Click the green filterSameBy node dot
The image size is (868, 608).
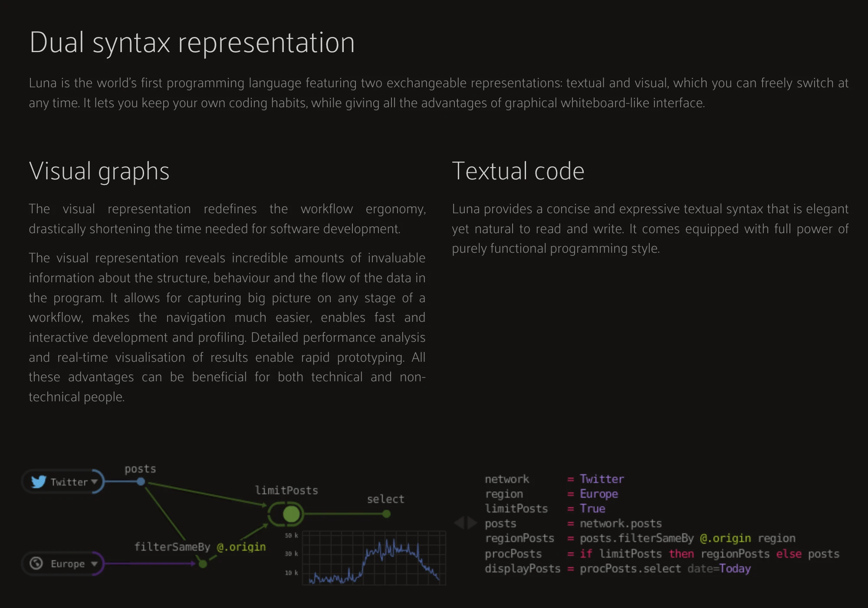[203, 564]
